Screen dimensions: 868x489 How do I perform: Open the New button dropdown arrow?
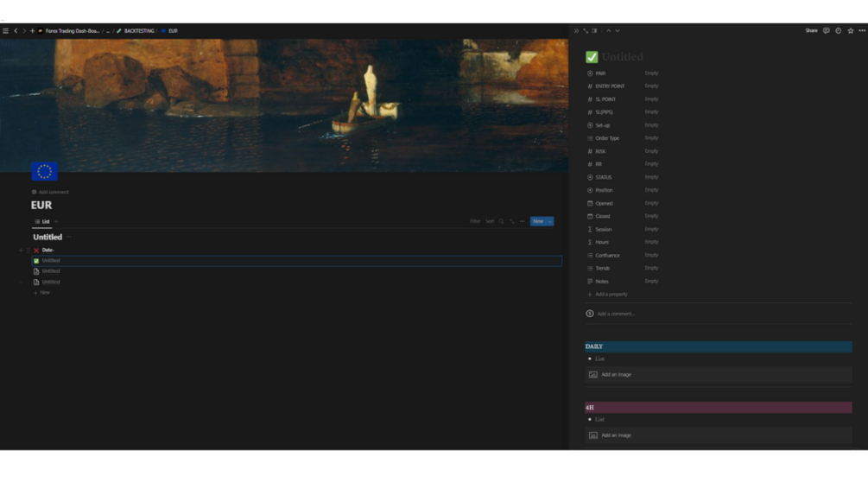tap(549, 221)
